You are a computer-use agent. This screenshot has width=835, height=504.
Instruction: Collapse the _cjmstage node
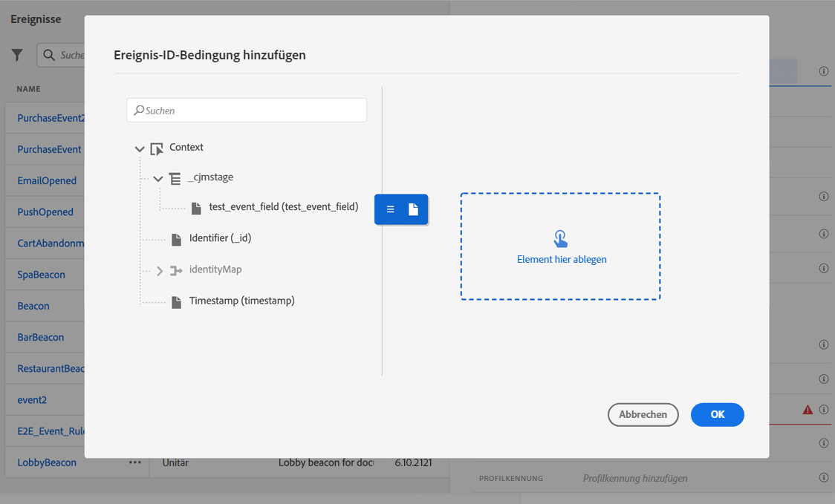point(158,179)
